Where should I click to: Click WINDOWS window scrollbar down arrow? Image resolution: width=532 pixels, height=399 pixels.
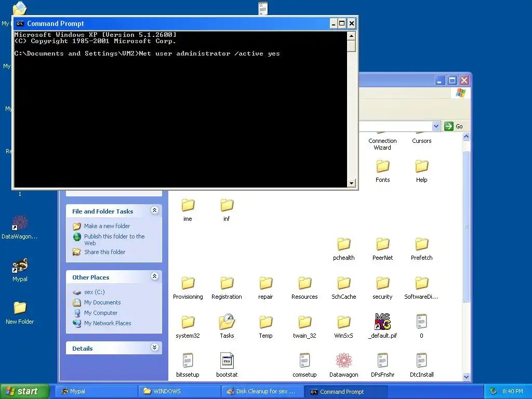[466, 377]
